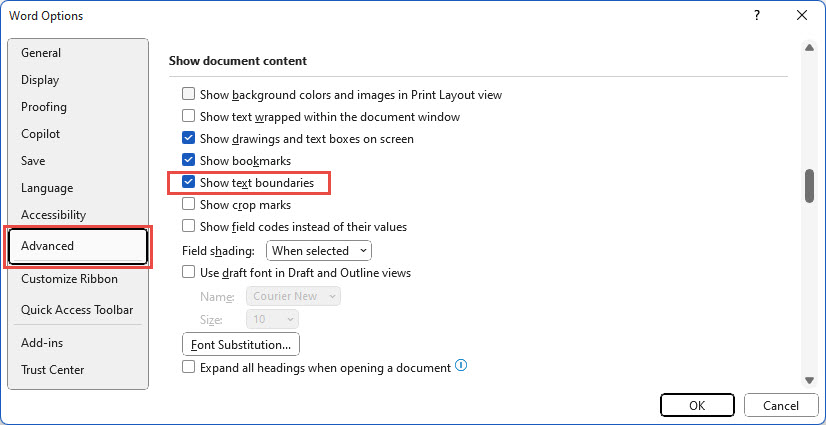Close the Word Options dialog
The height and width of the screenshot is (425, 826).
coord(802,16)
